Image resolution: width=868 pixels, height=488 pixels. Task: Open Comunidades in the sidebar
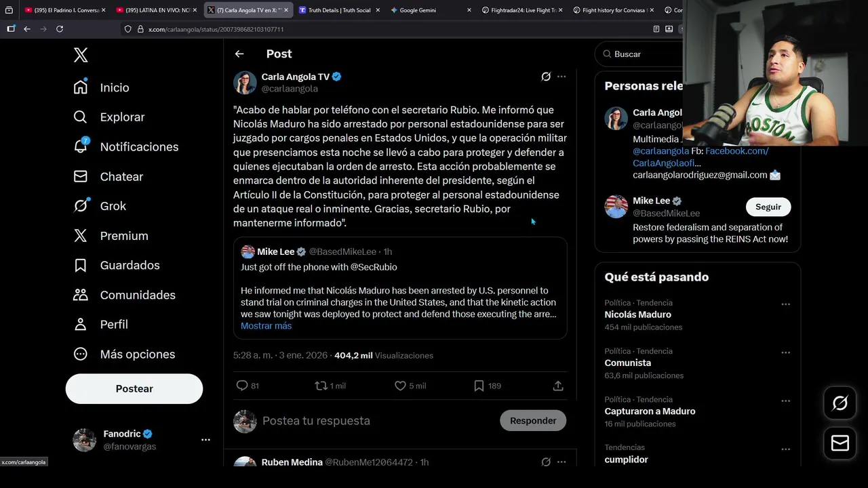point(124,295)
